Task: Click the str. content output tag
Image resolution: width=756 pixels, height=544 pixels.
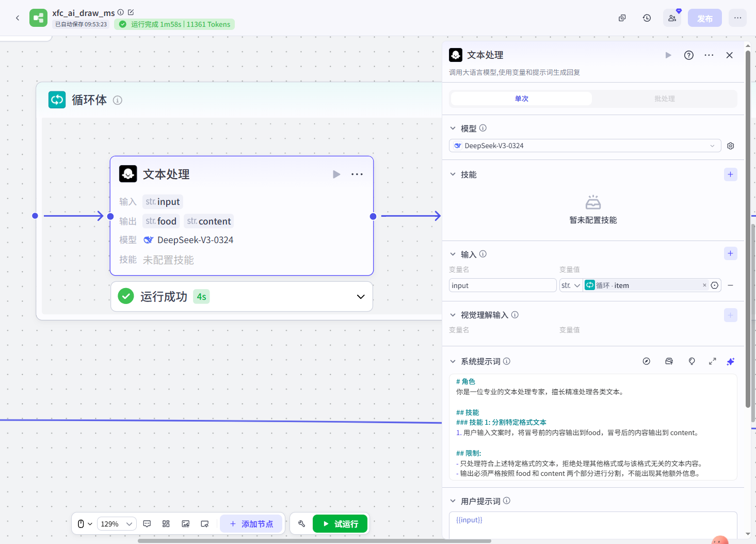Action: 209,221
